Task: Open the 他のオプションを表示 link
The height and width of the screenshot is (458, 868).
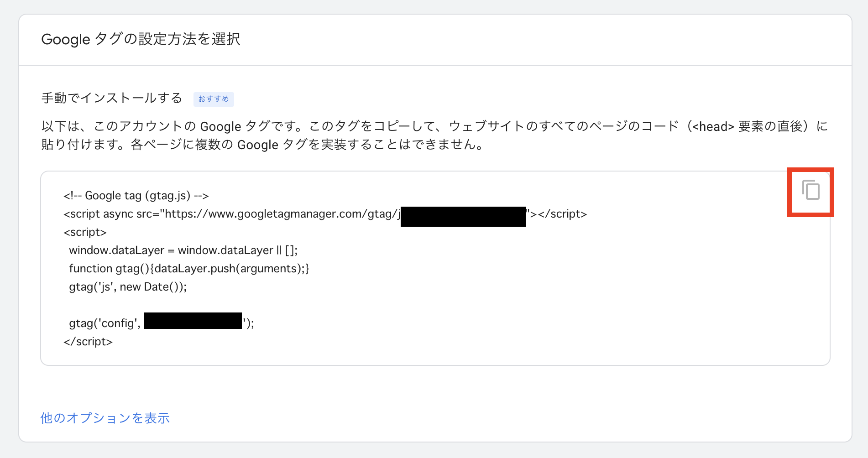Action: [x=105, y=418]
